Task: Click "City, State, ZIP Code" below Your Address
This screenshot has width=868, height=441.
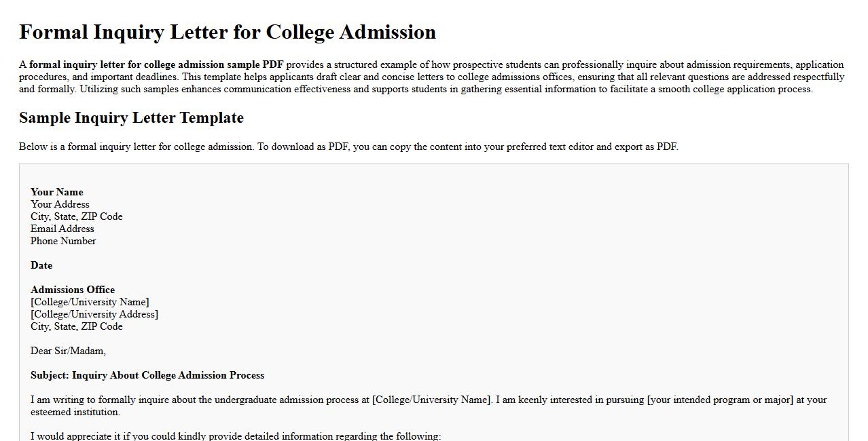Action: pos(77,216)
